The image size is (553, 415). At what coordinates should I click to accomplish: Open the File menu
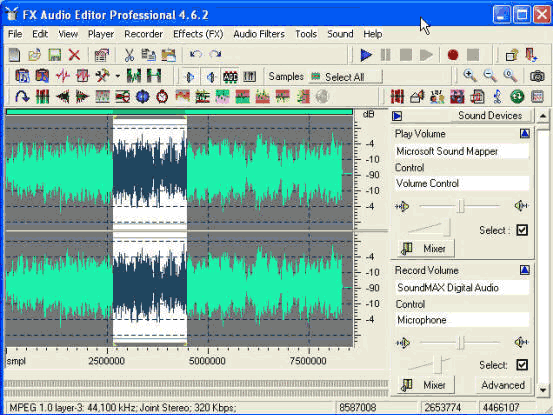coord(15,34)
